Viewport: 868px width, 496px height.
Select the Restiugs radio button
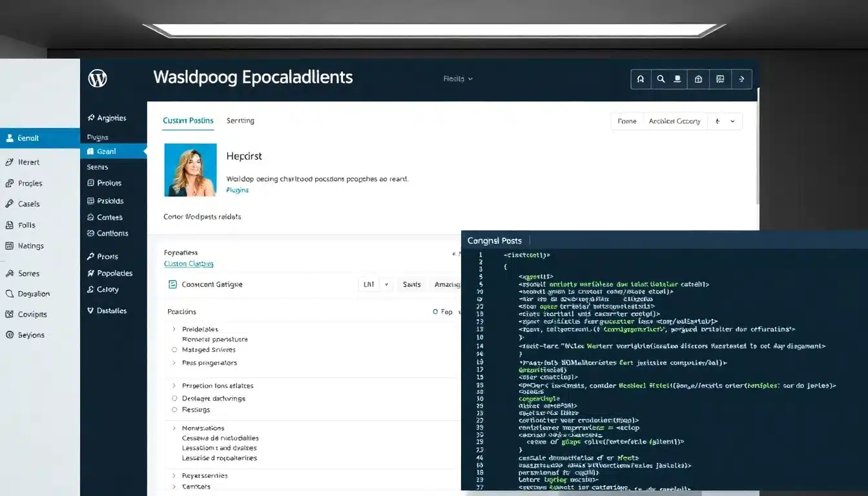pos(174,409)
